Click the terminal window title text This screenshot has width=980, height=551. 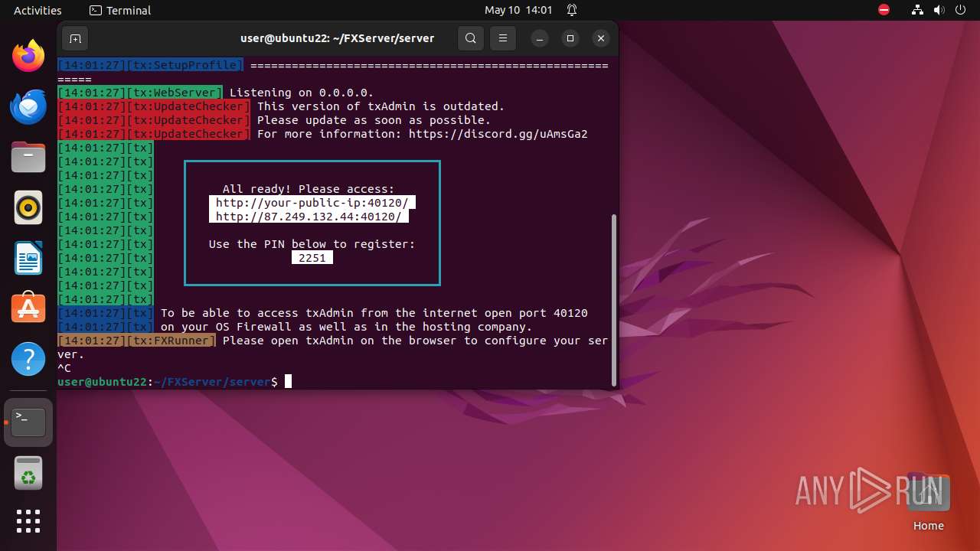pos(338,38)
